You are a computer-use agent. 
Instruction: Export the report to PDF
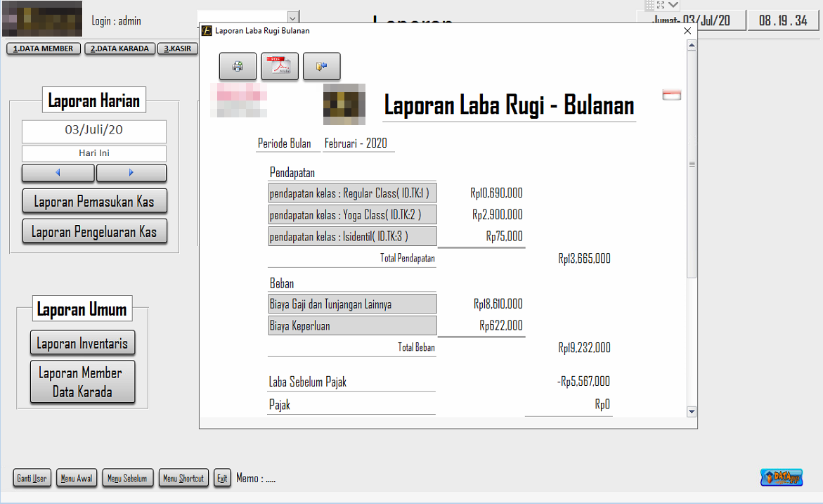click(280, 67)
